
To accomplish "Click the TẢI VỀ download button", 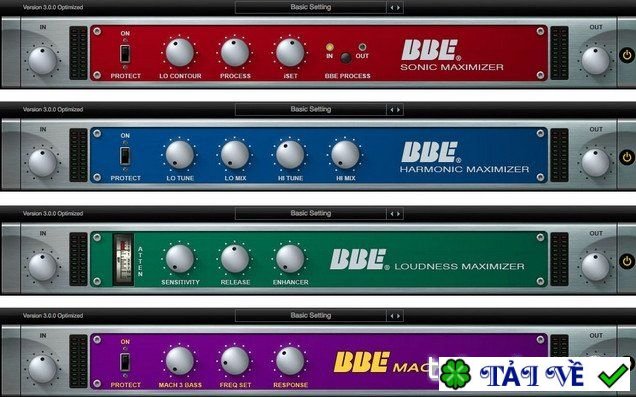I will point(535,374).
